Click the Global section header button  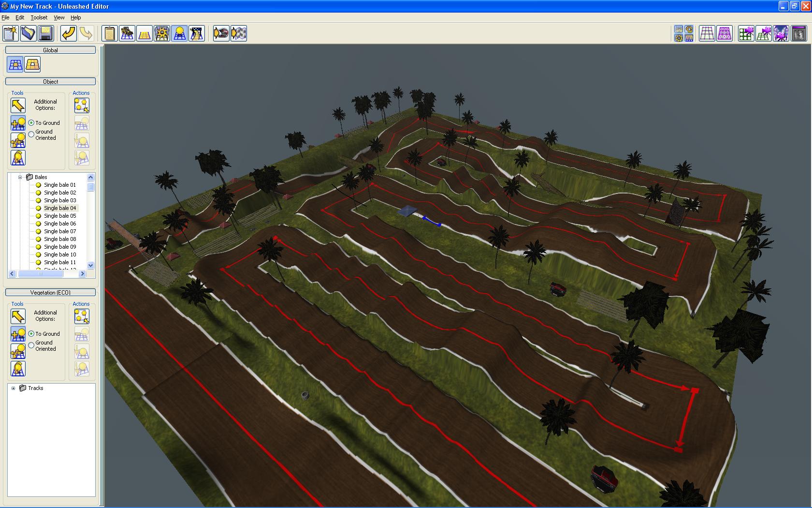coord(50,50)
